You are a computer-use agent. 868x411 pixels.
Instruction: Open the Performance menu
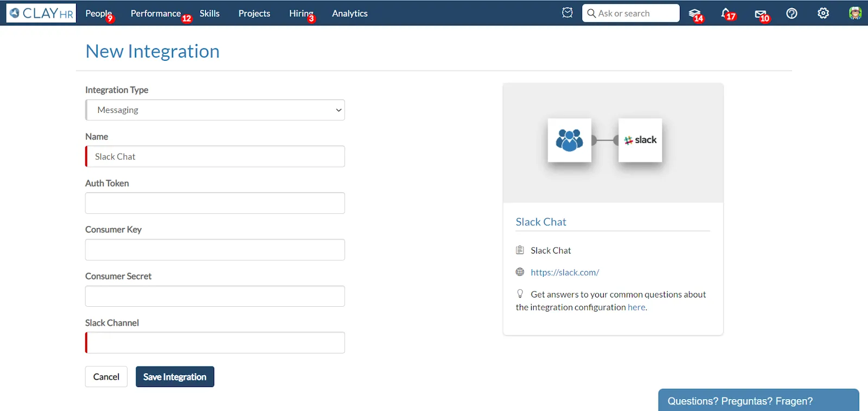[155, 13]
